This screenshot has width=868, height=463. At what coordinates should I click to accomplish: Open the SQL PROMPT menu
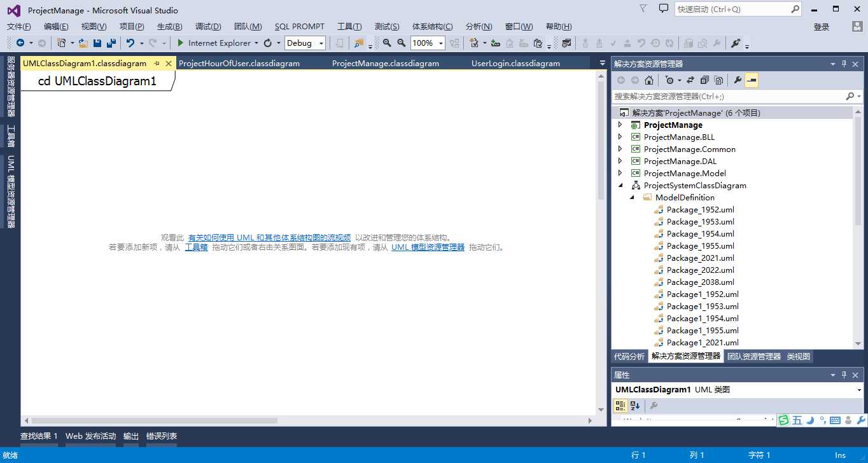(300, 26)
